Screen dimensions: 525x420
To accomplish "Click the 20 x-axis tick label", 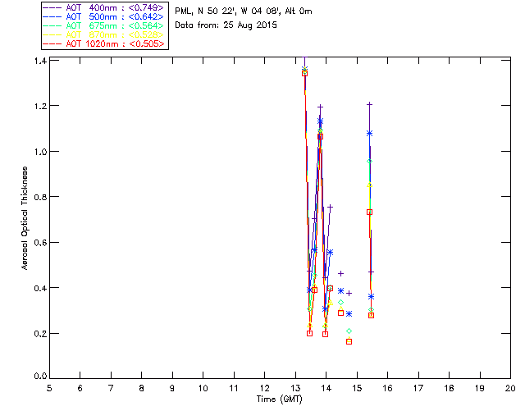I will click(510, 388).
